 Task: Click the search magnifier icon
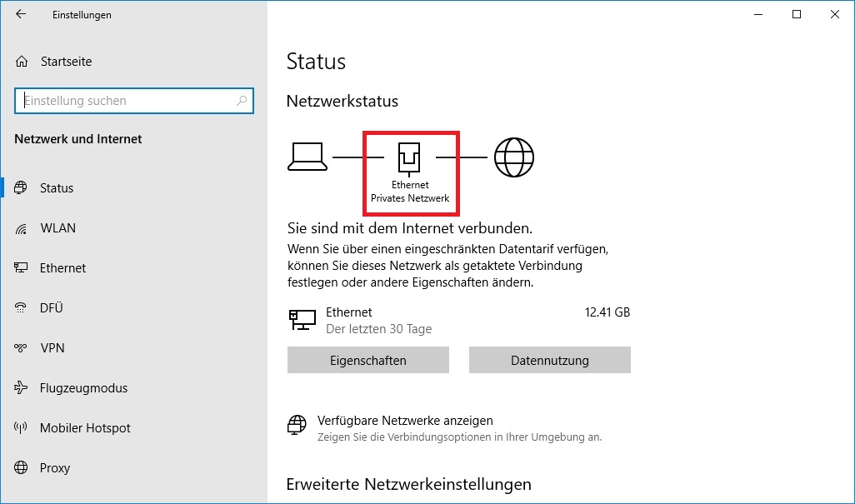242,101
